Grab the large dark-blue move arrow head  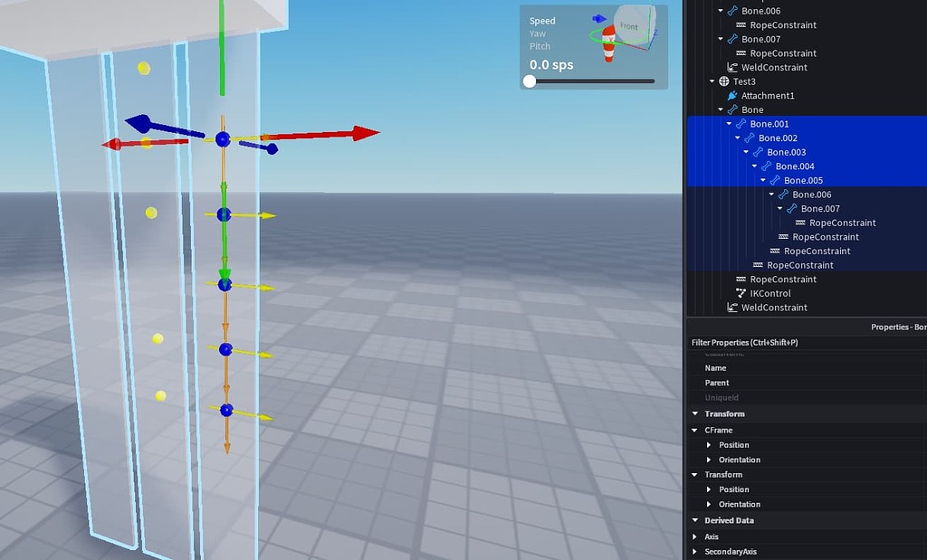[x=139, y=123]
